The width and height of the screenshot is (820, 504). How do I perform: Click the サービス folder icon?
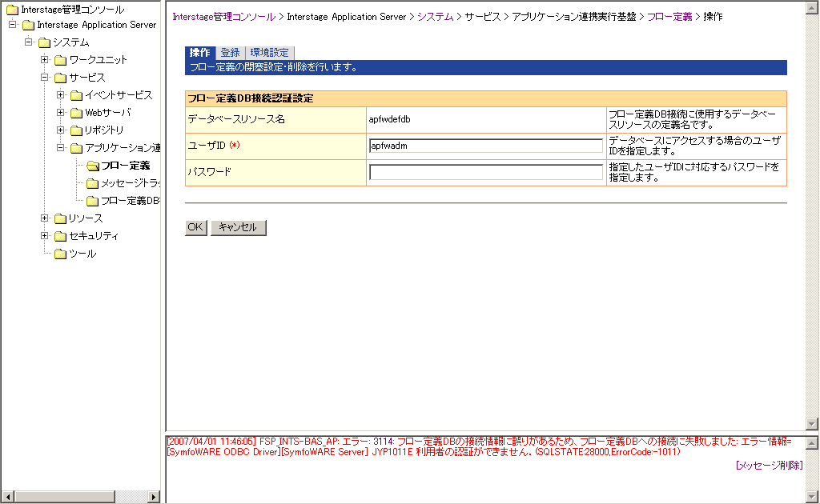pyautogui.click(x=61, y=78)
